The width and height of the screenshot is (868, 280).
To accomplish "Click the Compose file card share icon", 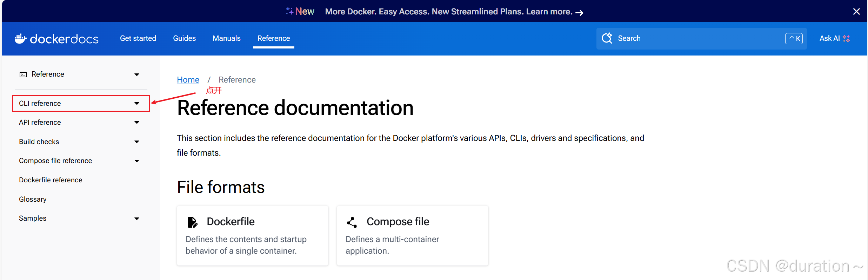I will coord(352,222).
